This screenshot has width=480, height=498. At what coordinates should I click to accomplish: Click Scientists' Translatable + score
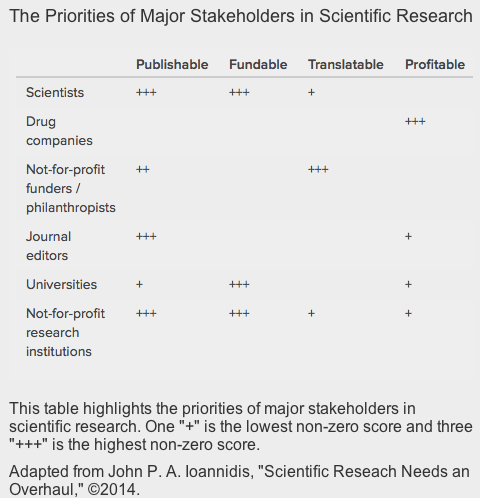pos(311,92)
